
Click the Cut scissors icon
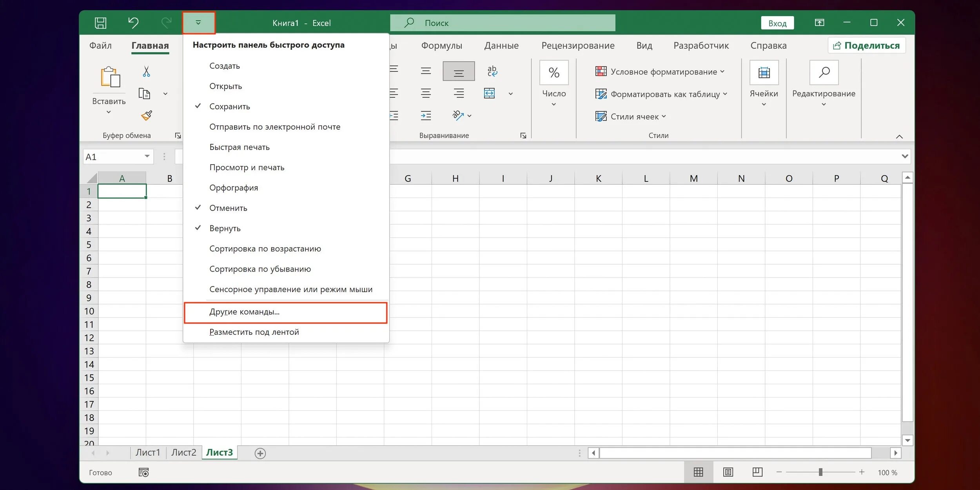(146, 71)
